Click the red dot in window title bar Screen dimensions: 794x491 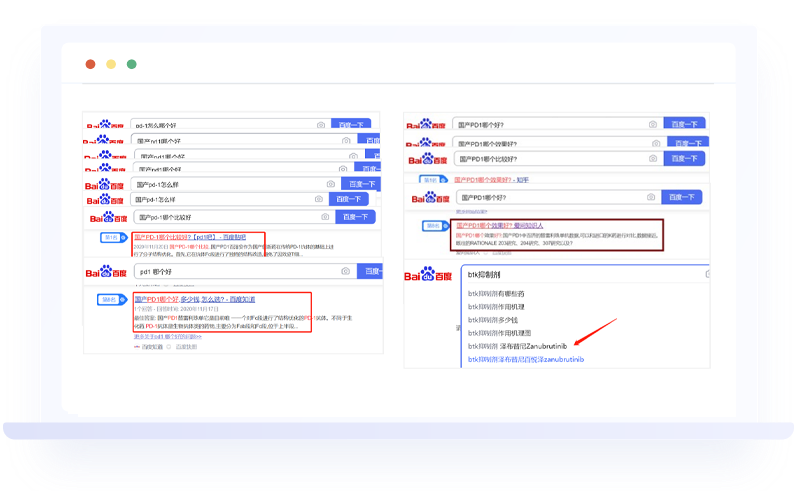click(90, 64)
